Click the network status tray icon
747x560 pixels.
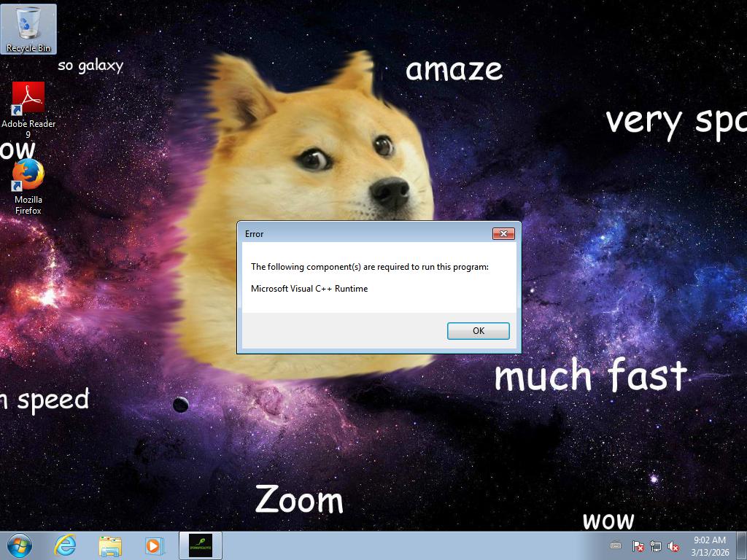click(x=656, y=546)
